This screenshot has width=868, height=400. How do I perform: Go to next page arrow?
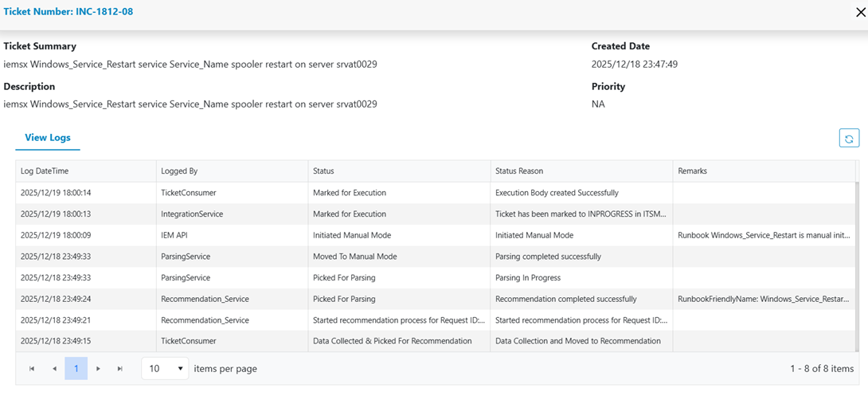(98, 369)
